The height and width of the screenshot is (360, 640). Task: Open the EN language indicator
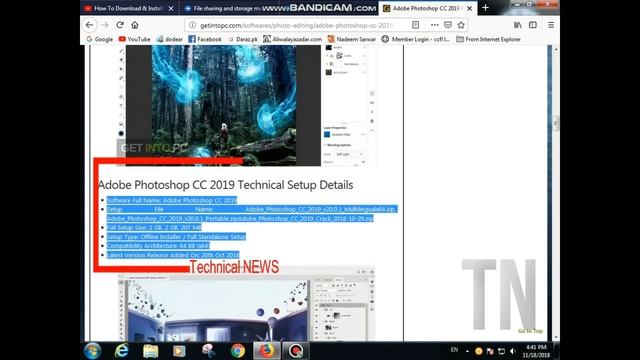[x=454, y=350]
